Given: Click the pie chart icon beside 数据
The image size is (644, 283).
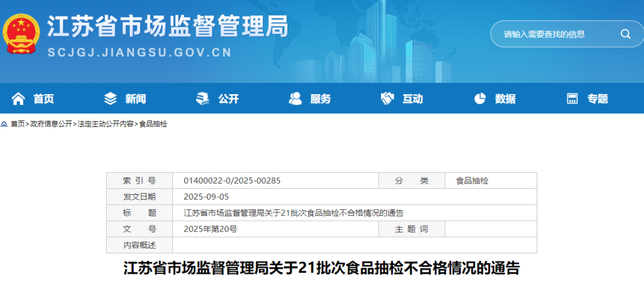Looking at the screenshot, I should [480, 98].
